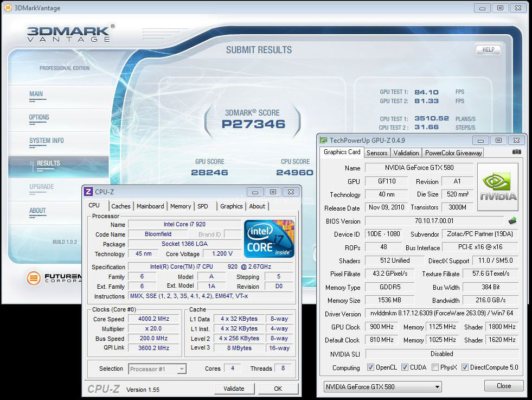Click the GPU score value 28246

(x=209, y=173)
